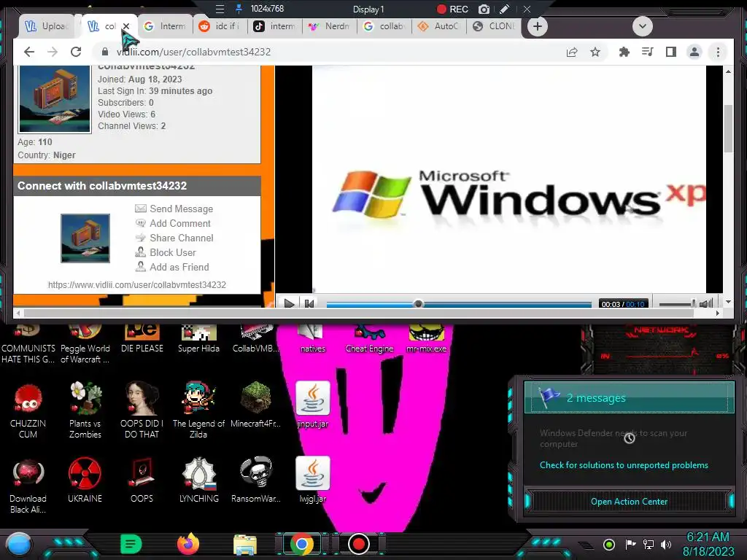The image size is (747, 560).
Task: View site info using the lock icon
Action: click(x=105, y=52)
